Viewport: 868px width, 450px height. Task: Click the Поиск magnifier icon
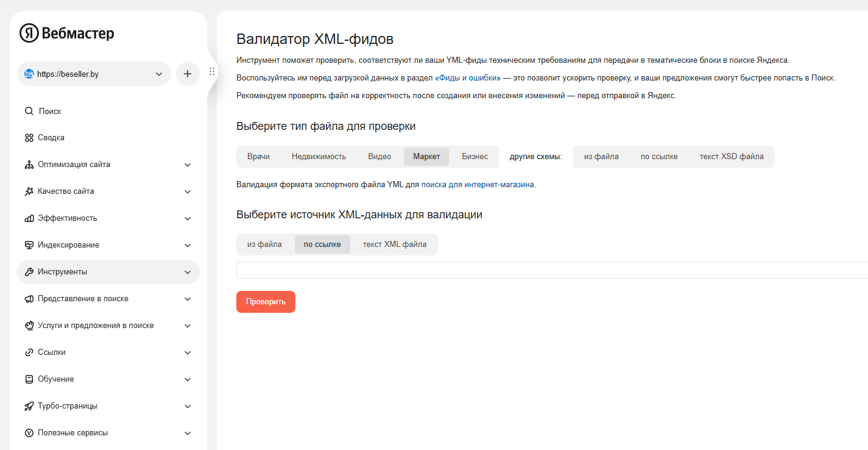(x=29, y=111)
